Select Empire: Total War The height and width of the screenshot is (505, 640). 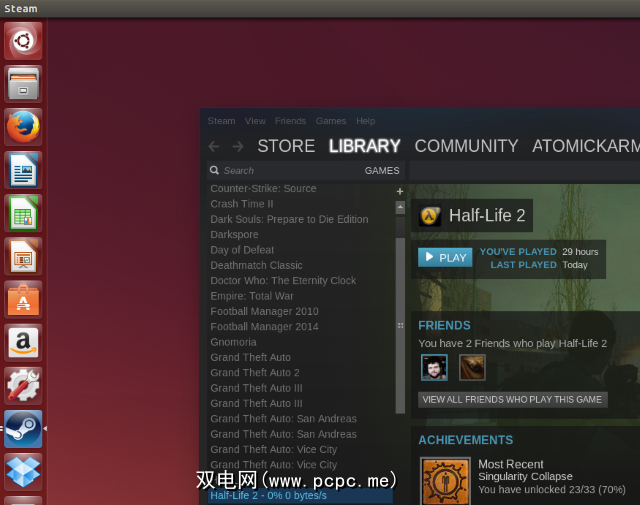pyautogui.click(x=252, y=296)
